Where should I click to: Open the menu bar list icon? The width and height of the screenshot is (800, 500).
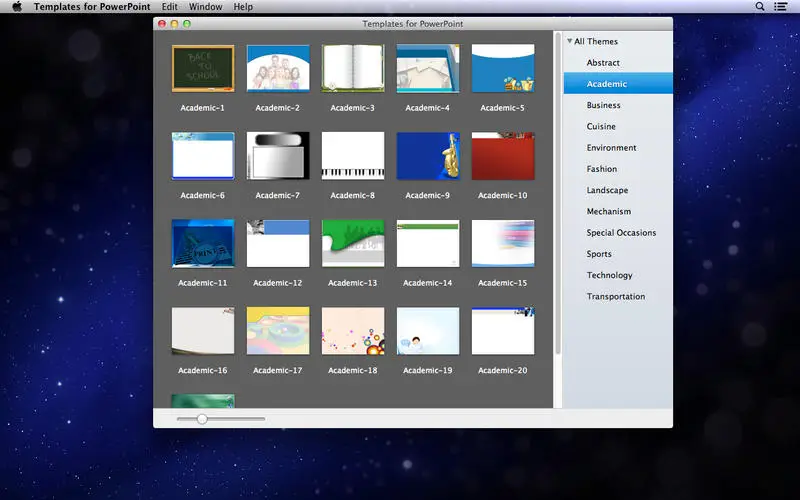pos(783,7)
